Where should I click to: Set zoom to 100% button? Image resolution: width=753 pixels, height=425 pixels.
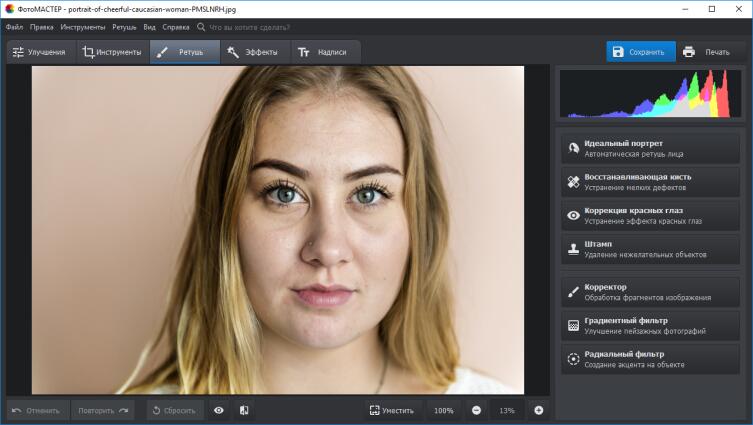pos(444,410)
